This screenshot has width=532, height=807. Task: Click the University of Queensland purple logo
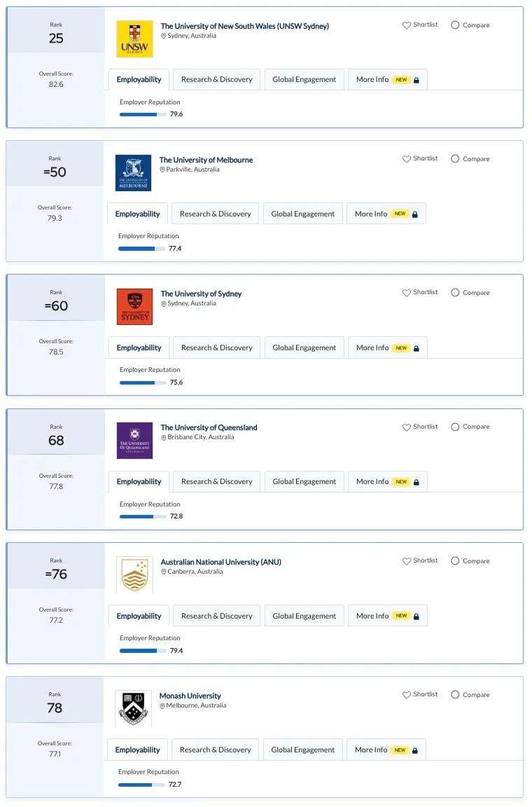134,441
